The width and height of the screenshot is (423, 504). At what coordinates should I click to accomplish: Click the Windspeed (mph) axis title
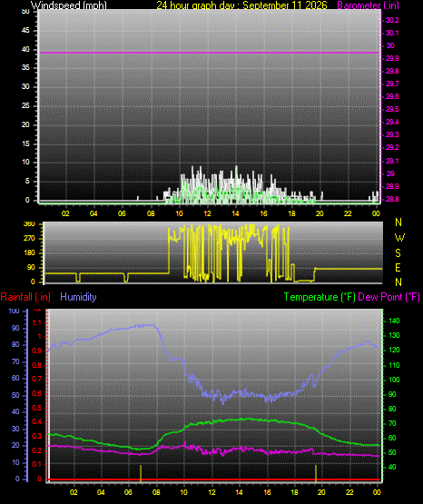(69, 5)
